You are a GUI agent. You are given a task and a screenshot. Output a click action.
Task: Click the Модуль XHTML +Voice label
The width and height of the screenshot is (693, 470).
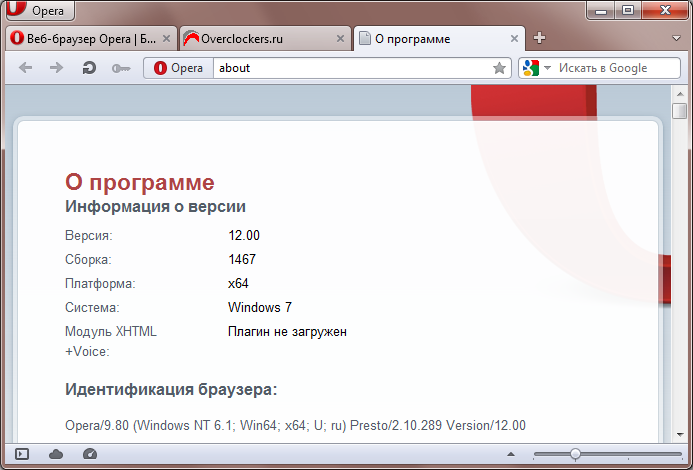tap(111, 341)
